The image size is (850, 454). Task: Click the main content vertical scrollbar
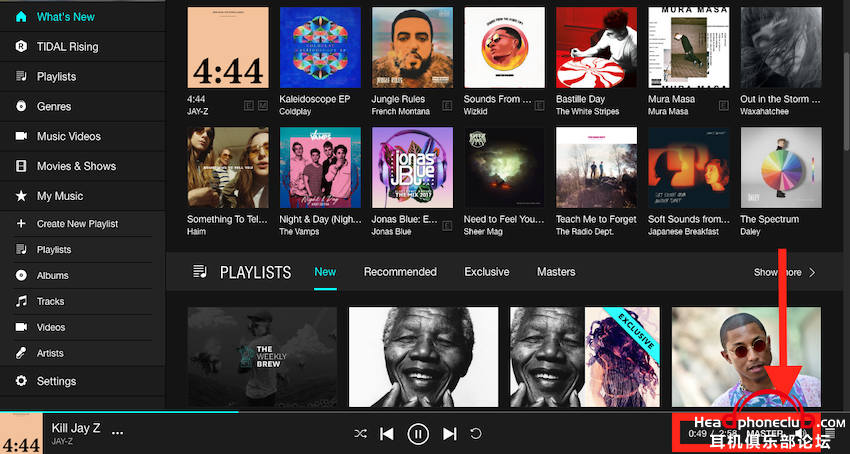pyautogui.click(x=846, y=100)
